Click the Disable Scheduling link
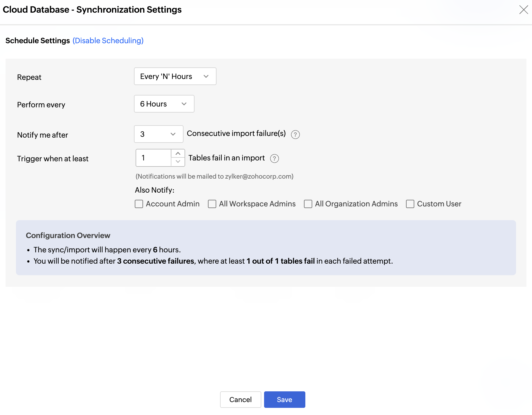 coord(108,40)
